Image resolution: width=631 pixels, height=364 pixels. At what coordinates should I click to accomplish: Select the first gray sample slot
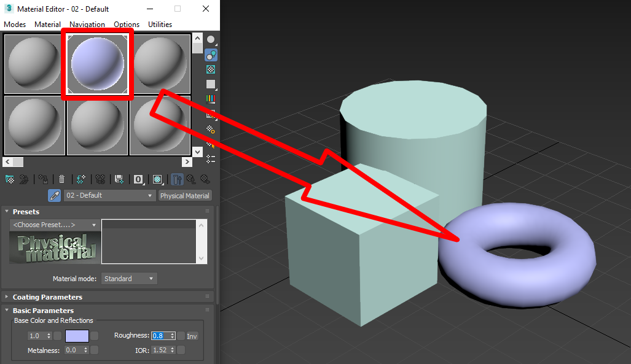pyautogui.click(x=34, y=64)
